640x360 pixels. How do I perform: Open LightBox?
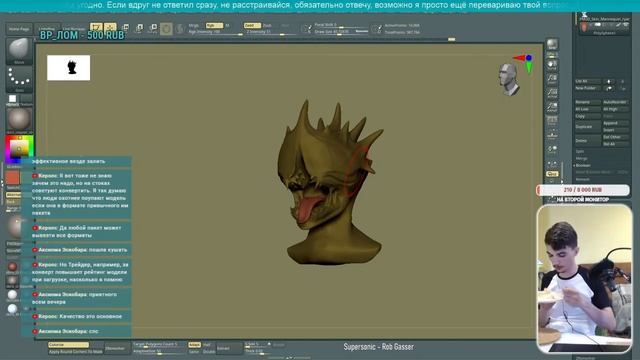point(47,29)
